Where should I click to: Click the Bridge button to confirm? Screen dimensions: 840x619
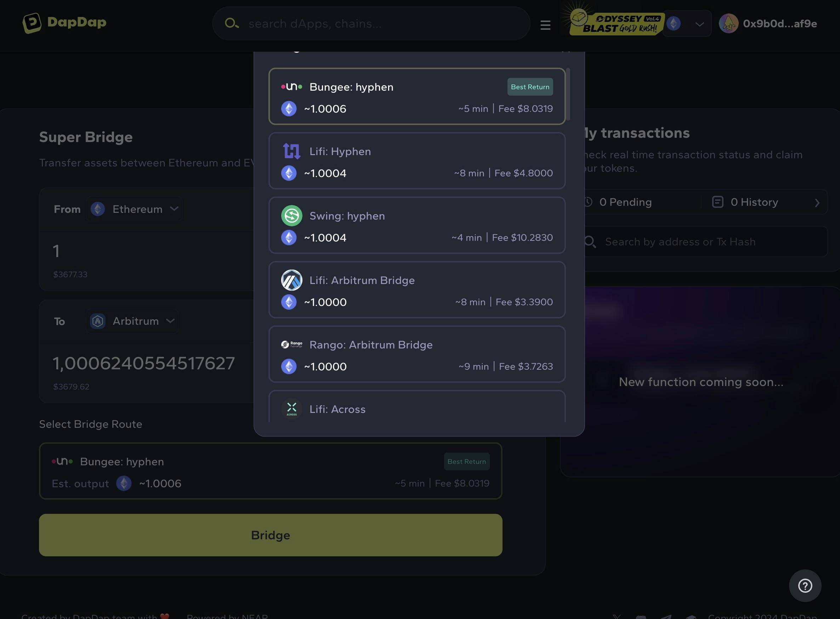point(271,535)
